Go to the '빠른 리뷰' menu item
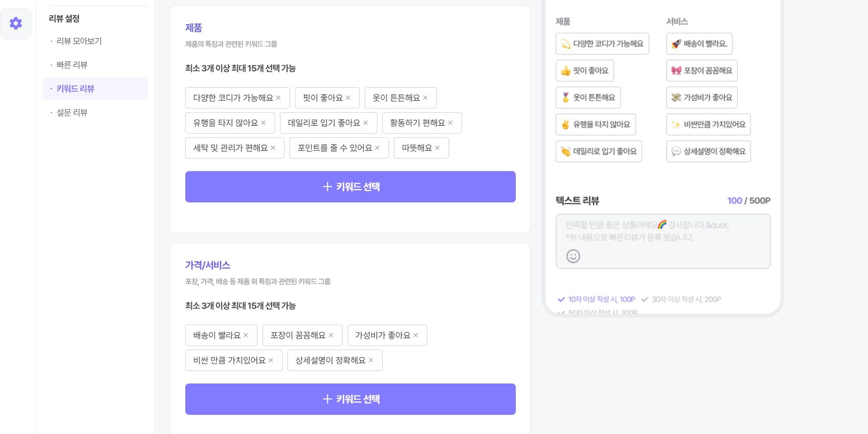This screenshot has height=434, width=868. pos(72,65)
